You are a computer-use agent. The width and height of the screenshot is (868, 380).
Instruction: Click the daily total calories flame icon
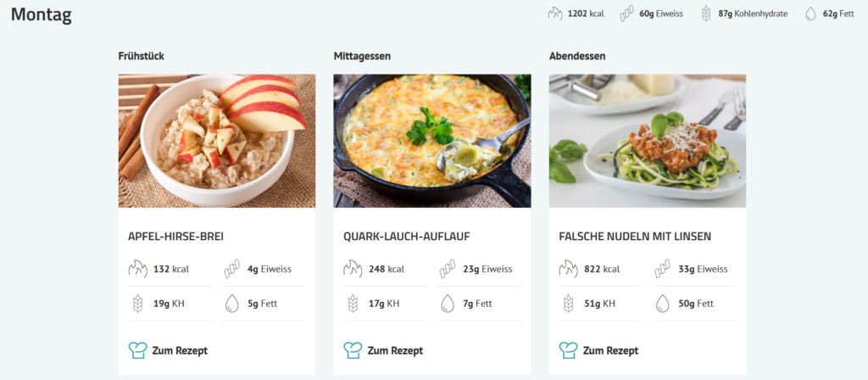(x=555, y=14)
